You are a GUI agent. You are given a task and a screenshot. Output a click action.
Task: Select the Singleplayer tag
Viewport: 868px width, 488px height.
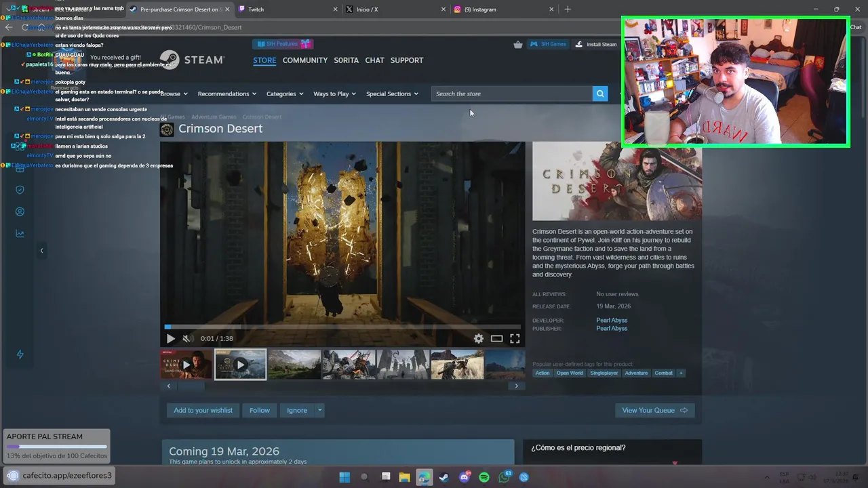tap(604, 373)
